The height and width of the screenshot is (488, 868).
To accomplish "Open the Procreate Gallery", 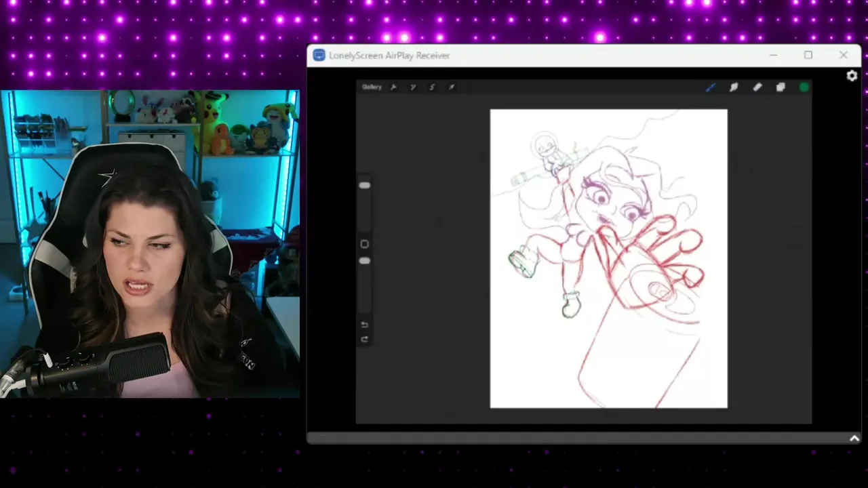I will (372, 87).
